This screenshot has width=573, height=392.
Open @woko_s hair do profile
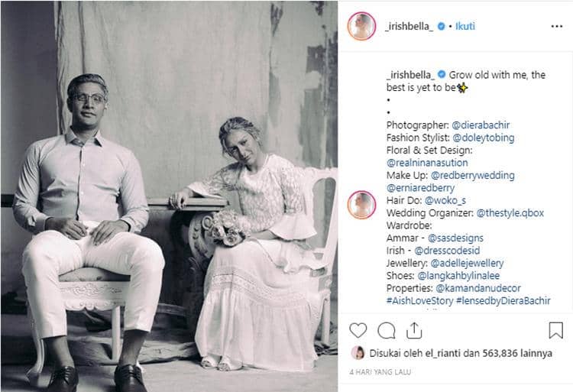click(445, 200)
